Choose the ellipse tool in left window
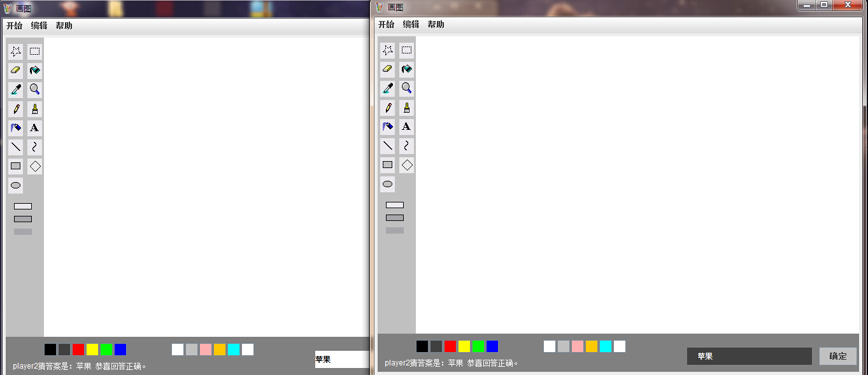 pos(16,185)
